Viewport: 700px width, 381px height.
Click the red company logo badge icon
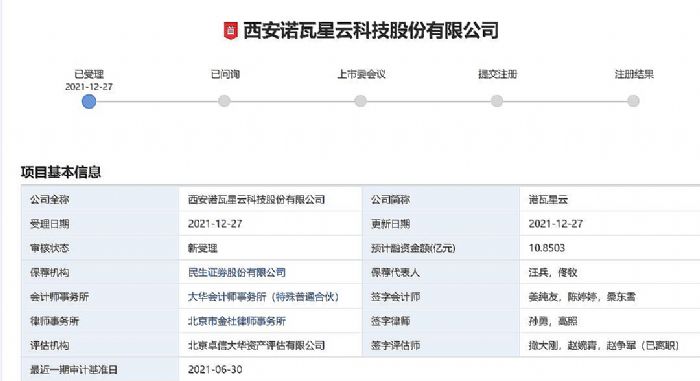[230, 30]
